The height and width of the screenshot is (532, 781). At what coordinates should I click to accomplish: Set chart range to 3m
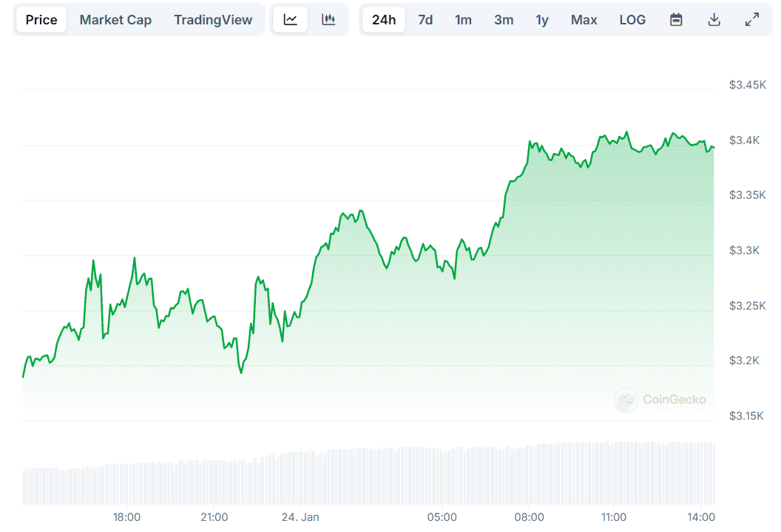tap(504, 20)
